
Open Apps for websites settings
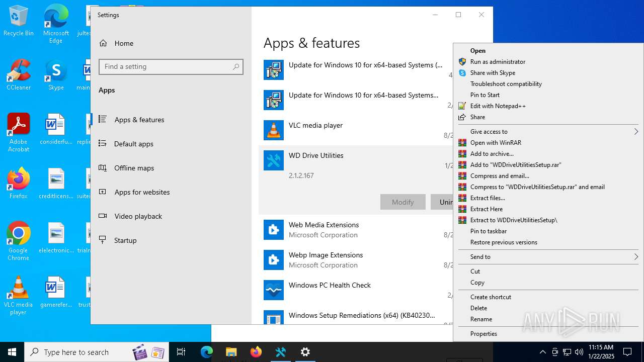tap(171, 192)
